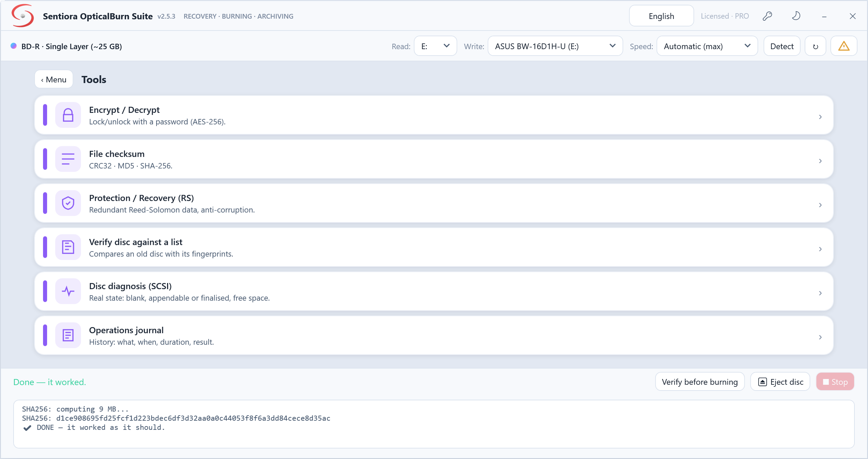The height and width of the screenshot is (459, 868).
Task: Click the Disc diagnosis pulse icon
Action: [x=68, y=291]
